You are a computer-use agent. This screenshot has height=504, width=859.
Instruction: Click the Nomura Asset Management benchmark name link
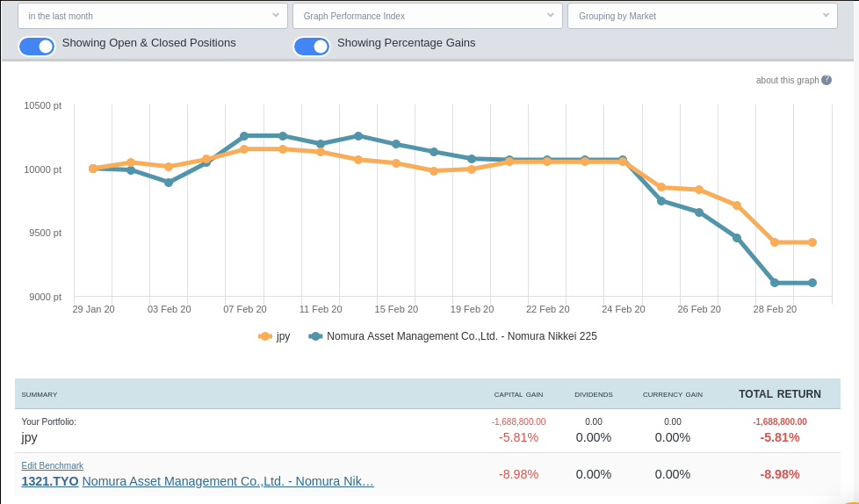228,481
